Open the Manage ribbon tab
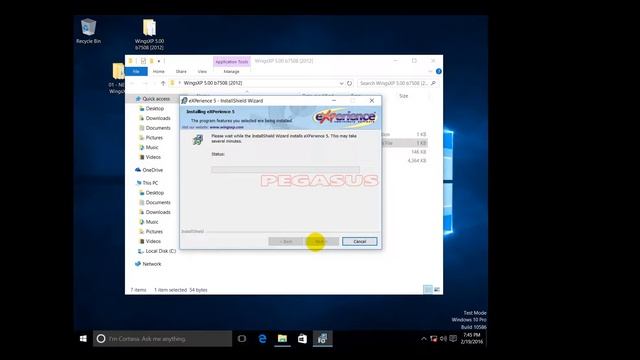Viewport: 640px width, 360px height. pyautogui.click(x=231, y=71)
